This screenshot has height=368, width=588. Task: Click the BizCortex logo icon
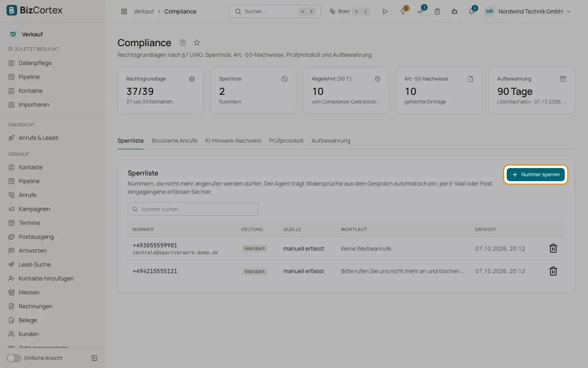point(12,10)
